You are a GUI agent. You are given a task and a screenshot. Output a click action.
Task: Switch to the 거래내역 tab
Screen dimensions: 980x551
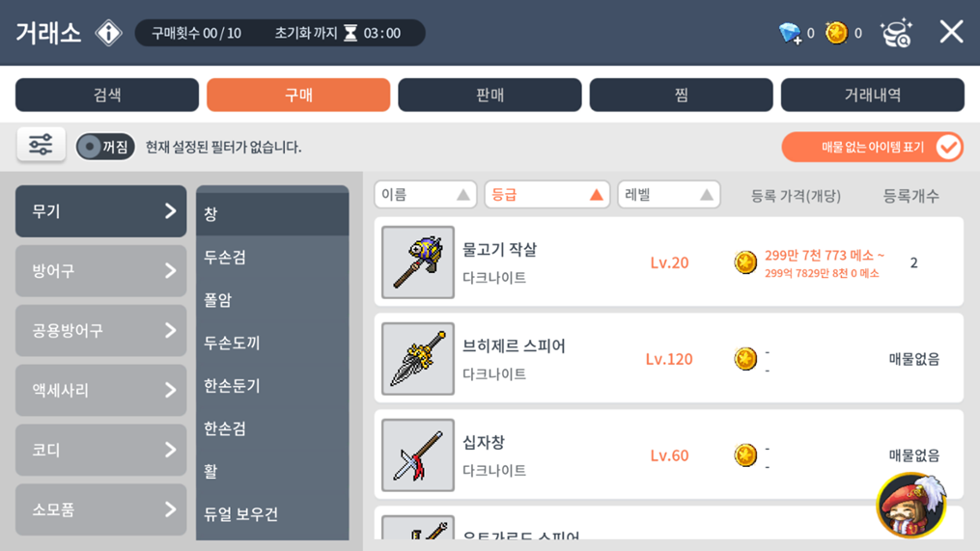(873, 95)
